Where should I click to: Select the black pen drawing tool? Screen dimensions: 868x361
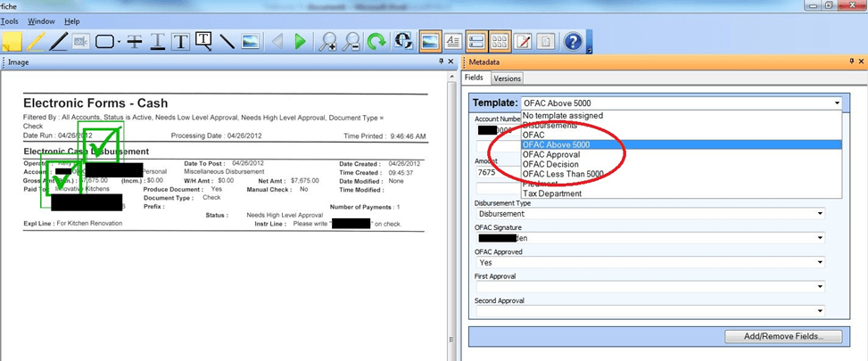tap(58, 42)
